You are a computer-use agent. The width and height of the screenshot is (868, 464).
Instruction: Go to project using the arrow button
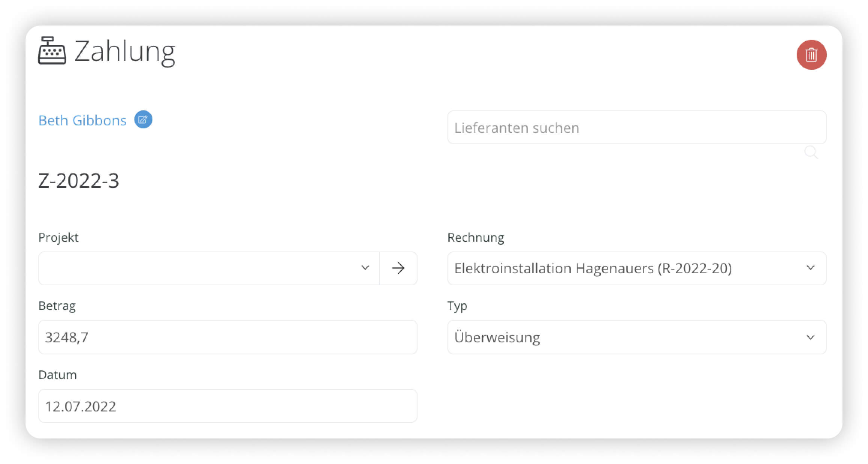coord(398,268)
